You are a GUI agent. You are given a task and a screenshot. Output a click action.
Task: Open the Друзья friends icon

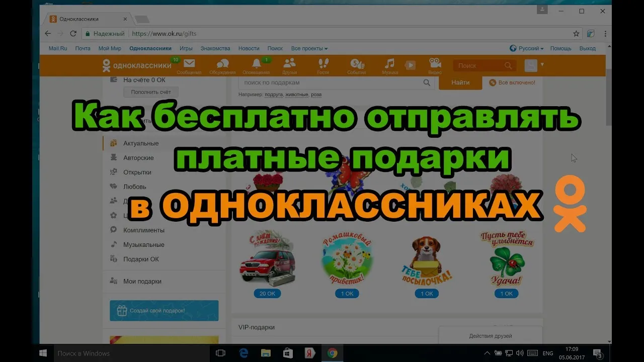[289, 65]
